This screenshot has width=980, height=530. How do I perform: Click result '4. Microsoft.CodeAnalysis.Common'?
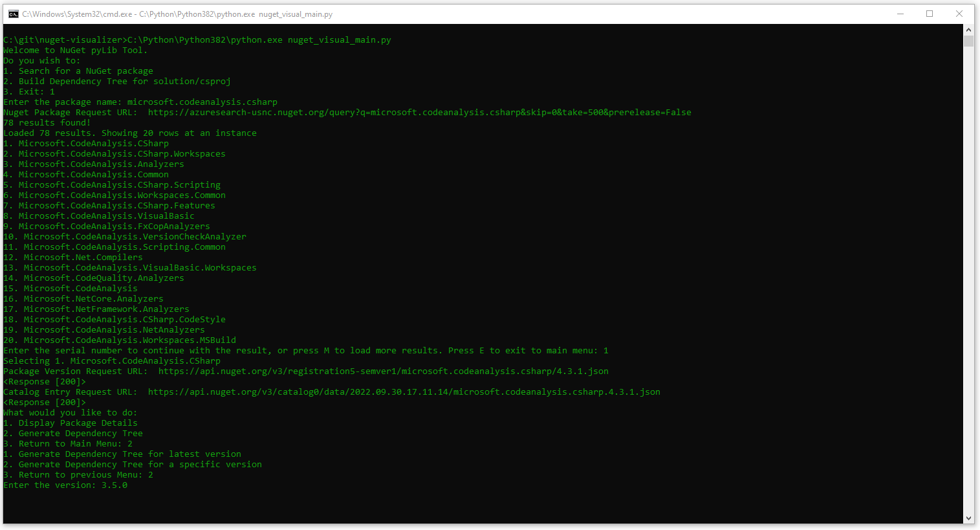pos(86,175)
